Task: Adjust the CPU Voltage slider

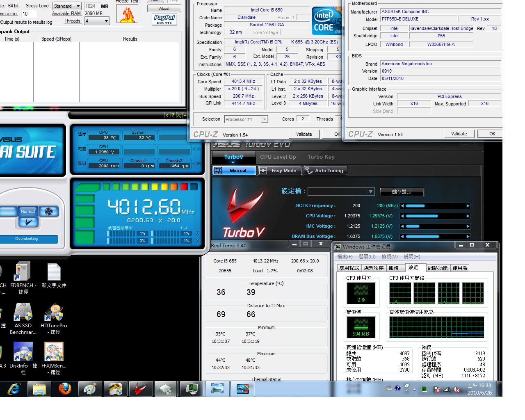Action: [x=435, y=216]
